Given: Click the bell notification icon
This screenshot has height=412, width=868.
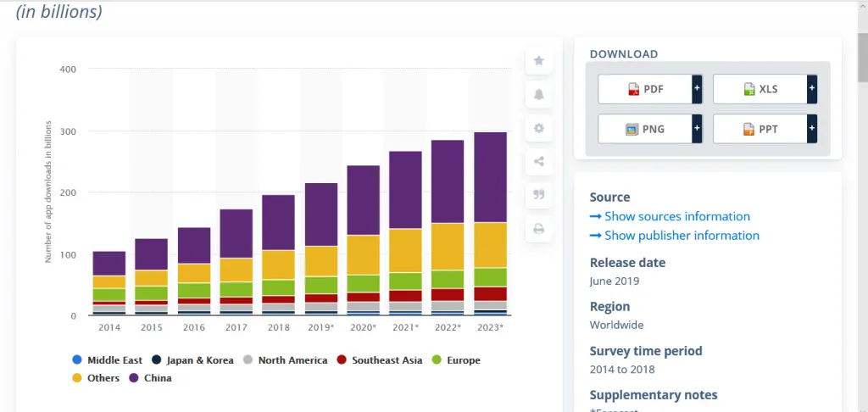Looking at the screenshot, I should [x=538, y=95].
